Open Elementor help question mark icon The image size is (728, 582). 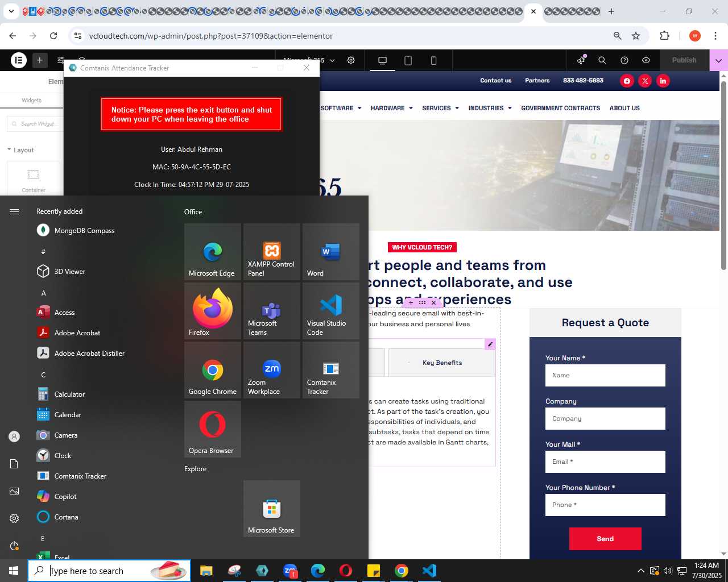(x=624, y=60)
